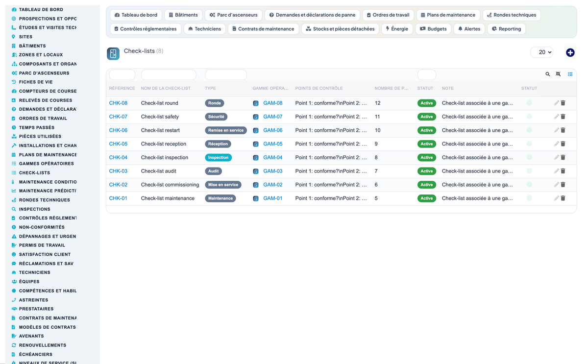Viewport: 588px width, 364px height.
Task: Open the CHK-08 reference link
Action: (x=118, y=103)
